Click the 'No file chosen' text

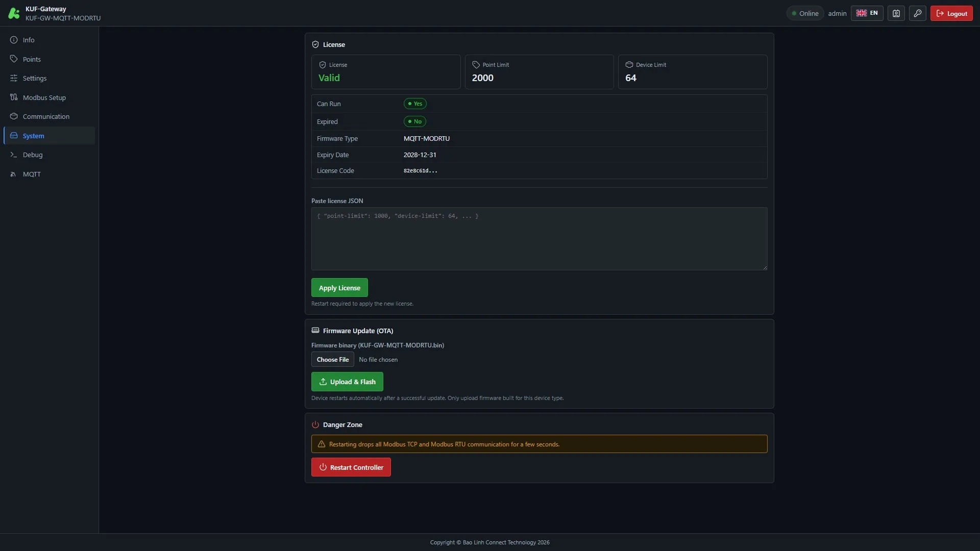click(378, 360)
